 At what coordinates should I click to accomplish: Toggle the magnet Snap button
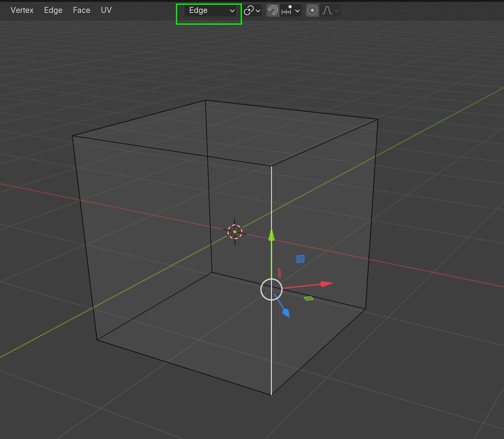click(x=272, y=11)
